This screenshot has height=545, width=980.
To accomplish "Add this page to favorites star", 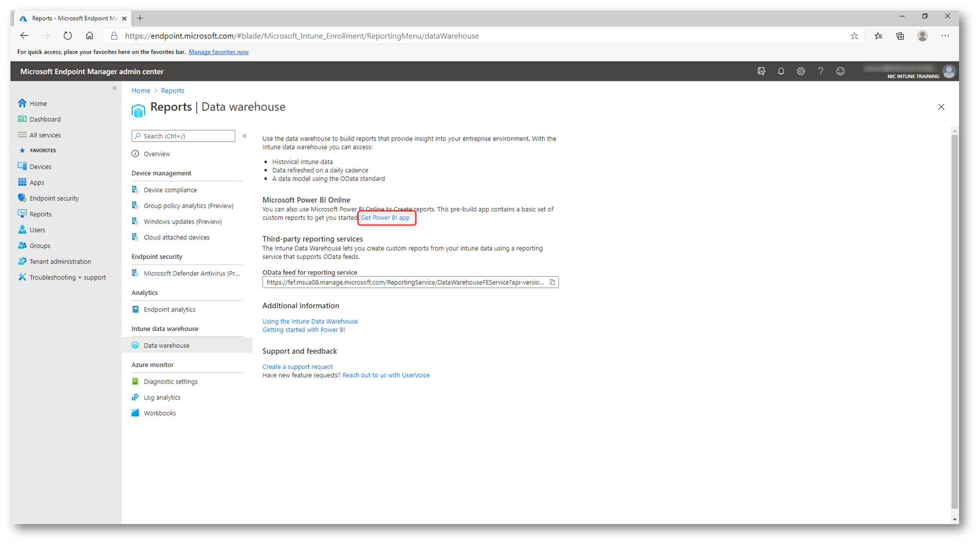I will tap(854, 36).
